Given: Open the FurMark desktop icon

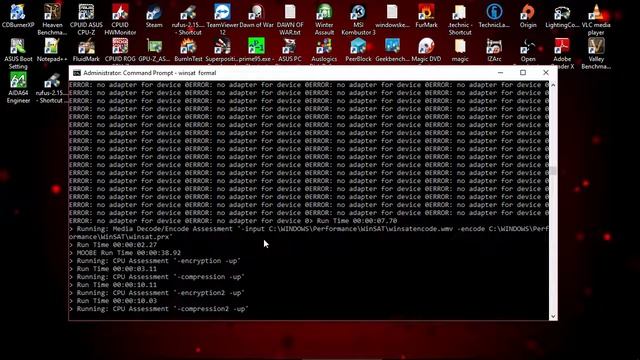Looking at the screenshot, I should (426, 16).
